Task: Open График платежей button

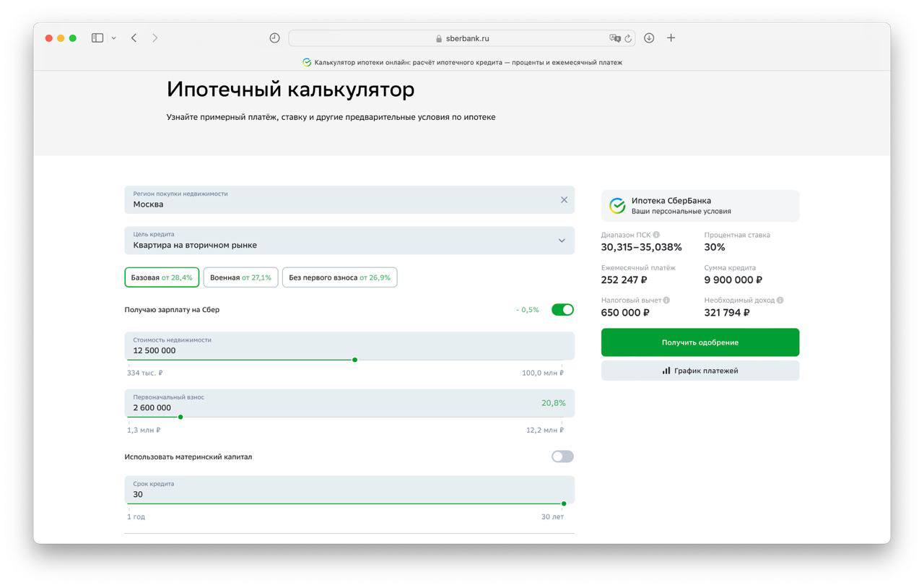Action: coord(699,371)
